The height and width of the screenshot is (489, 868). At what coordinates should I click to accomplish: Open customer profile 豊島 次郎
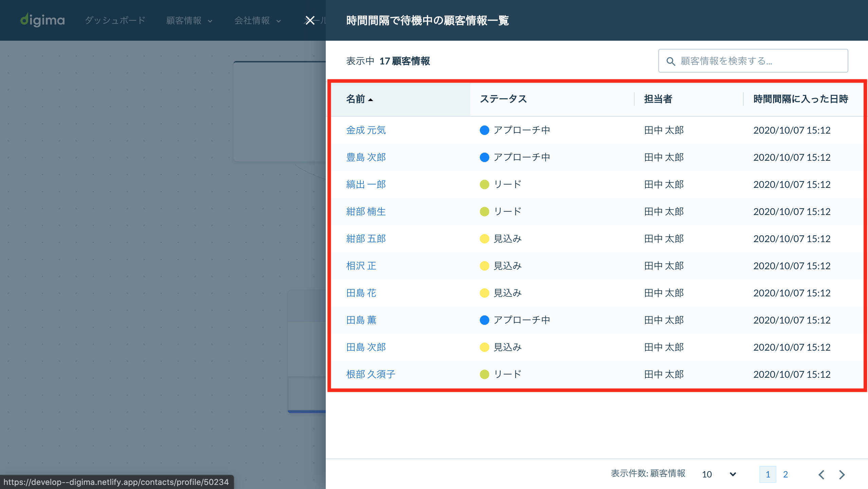tap(366, 157)
